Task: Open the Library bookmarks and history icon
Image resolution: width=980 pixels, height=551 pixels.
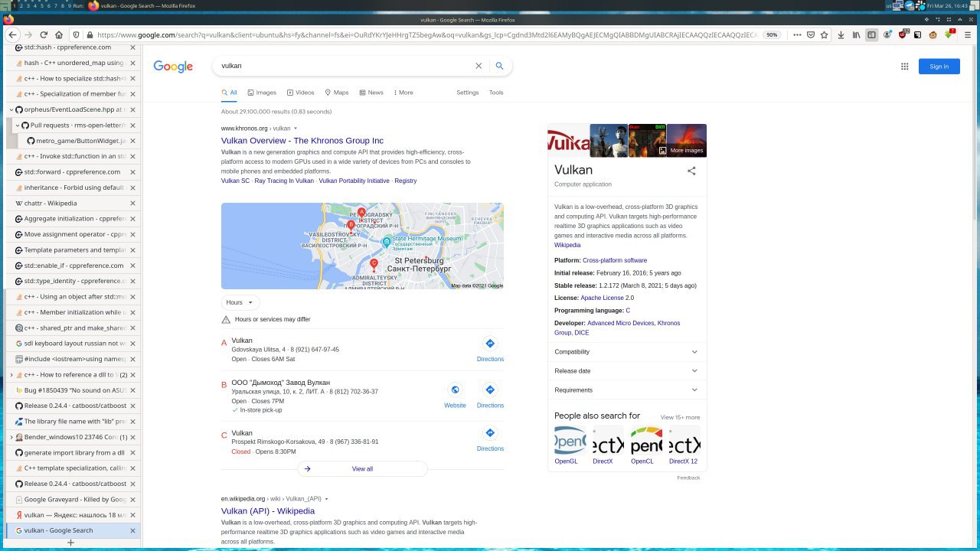Action: click(857, 34)
